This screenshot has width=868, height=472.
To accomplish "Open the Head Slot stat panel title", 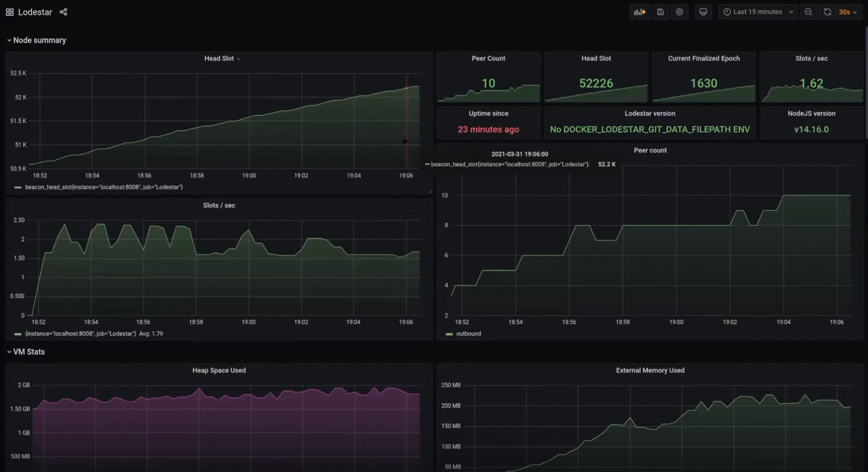I will [596, 58].
